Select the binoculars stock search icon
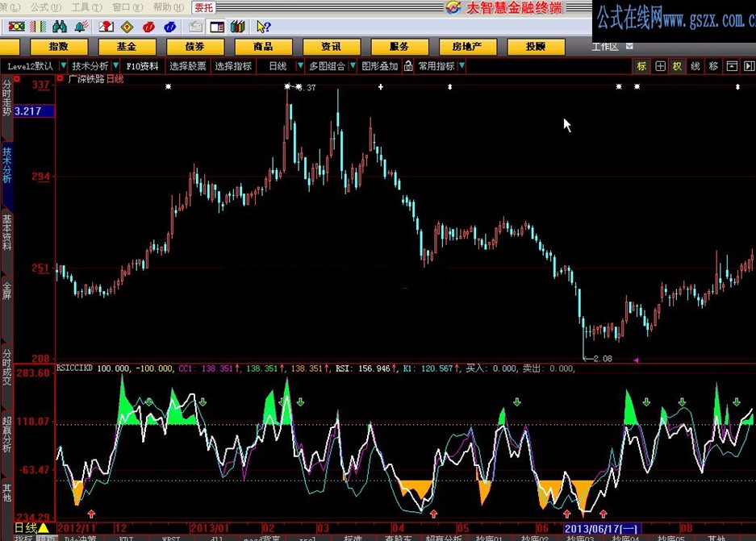 point(59,27)
